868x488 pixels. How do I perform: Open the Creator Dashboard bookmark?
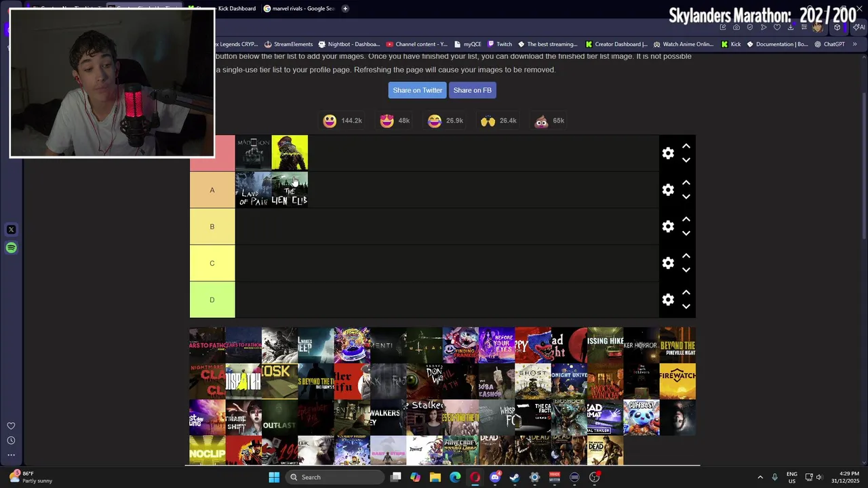click(616, 44)
